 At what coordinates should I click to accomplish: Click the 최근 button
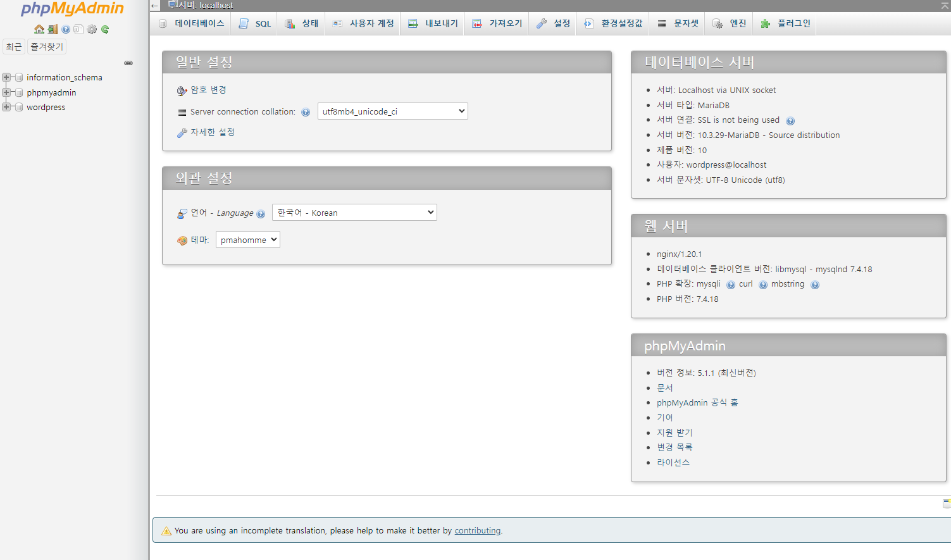pos(14,47)
